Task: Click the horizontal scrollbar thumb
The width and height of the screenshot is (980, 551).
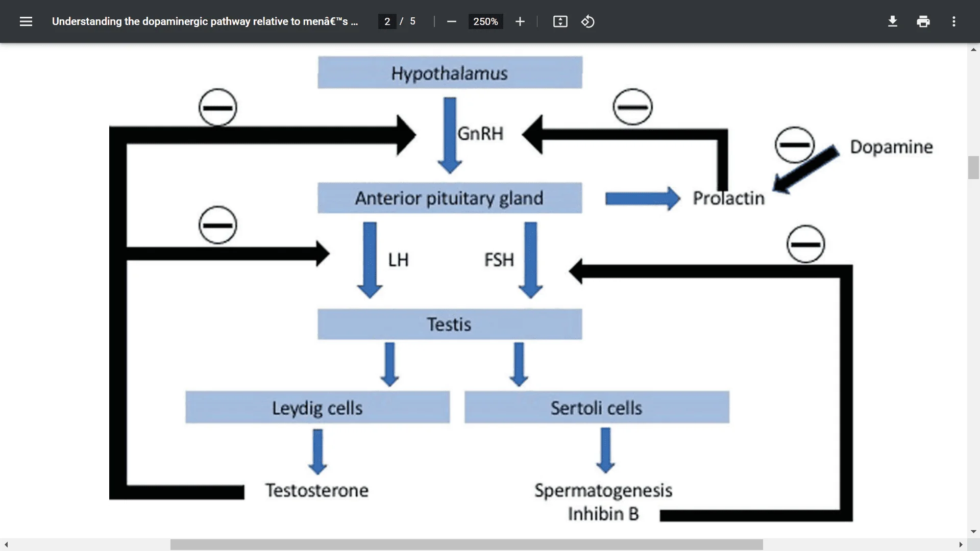Action: (467, 545)
